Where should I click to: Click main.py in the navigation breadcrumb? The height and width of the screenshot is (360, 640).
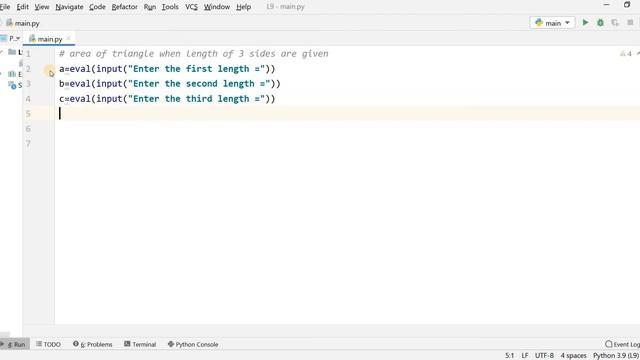pos(23,23)
